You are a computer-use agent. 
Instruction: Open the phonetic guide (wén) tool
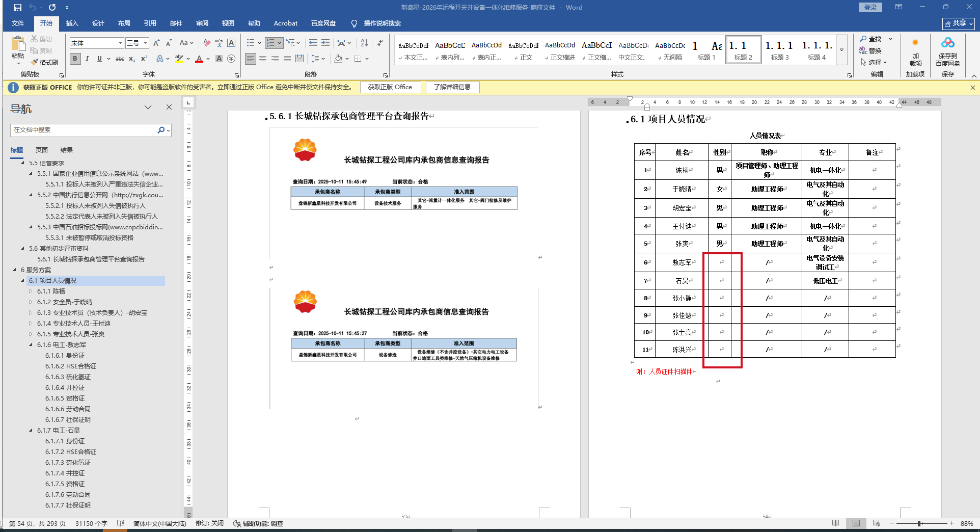(x=219, y=43)
